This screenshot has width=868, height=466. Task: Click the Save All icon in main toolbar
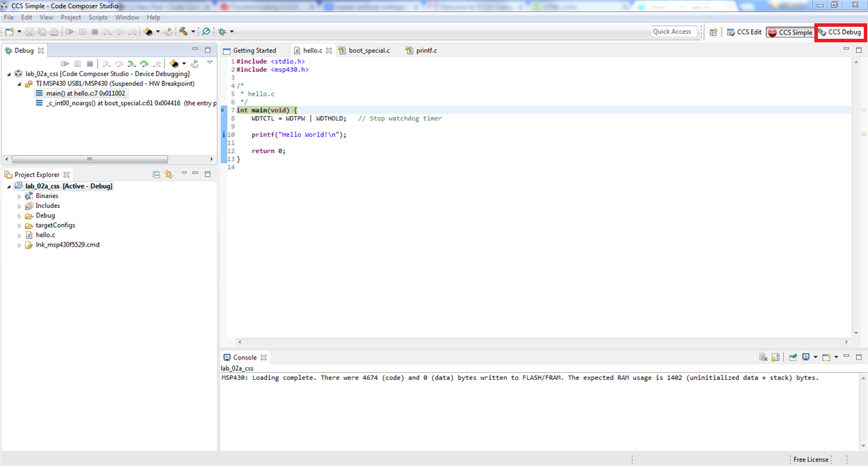42,32
